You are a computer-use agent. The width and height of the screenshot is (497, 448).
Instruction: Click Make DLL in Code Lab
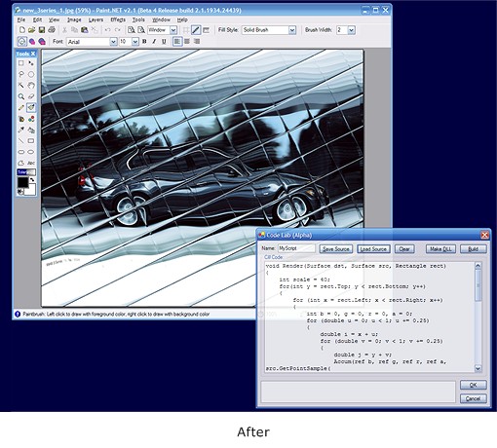(440, 249)
